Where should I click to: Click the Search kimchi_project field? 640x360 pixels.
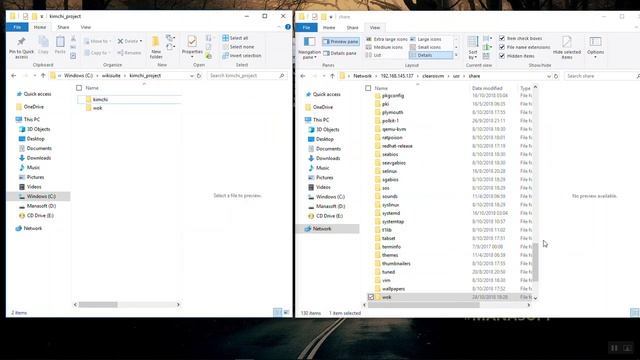tap(247, 76)
